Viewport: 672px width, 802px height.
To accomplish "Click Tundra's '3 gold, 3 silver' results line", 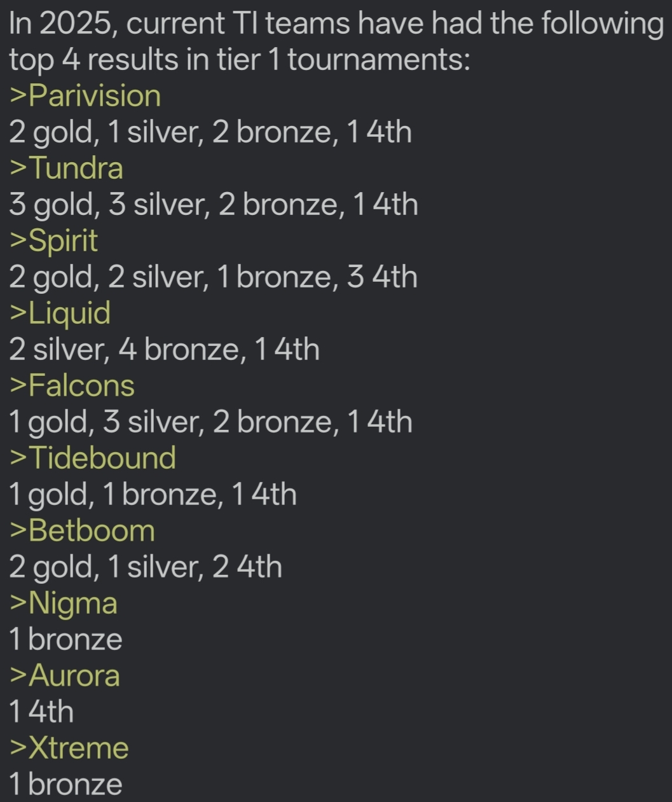I will tap(214, 205).
